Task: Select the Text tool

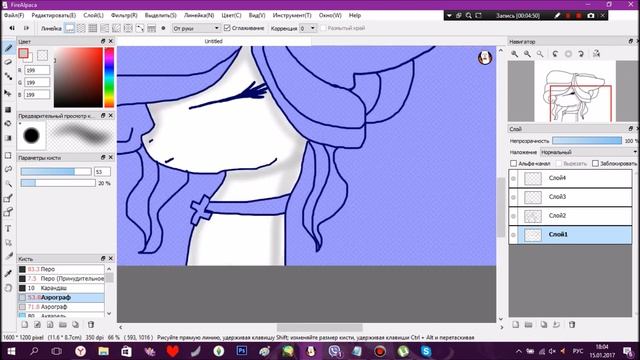Action: pyautogui.click(x=8, y=228)
